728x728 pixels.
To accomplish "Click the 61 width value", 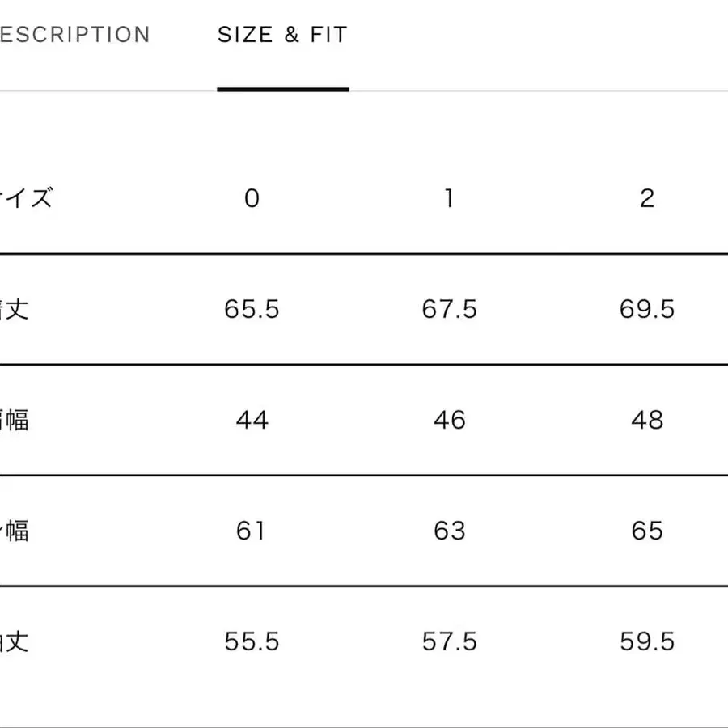I will tap(252, 531).
